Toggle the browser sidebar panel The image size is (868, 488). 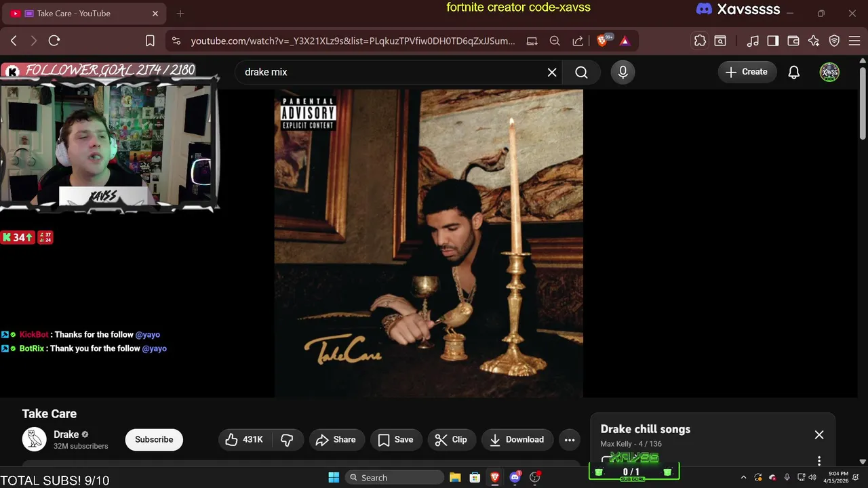point(773,41)
